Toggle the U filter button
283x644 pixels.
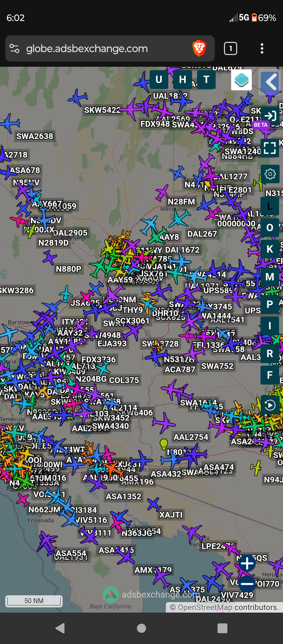coord(159,80)
